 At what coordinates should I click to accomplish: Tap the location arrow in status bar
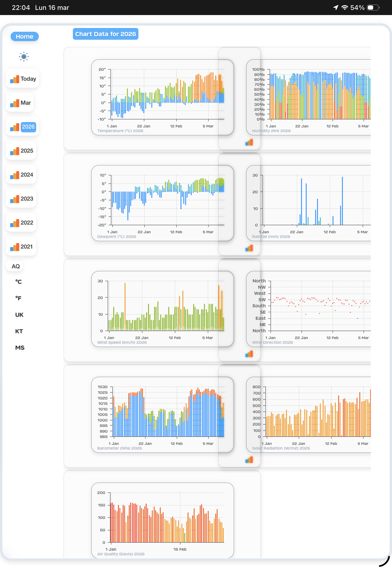pyautogui.click(x=336, y=8)
